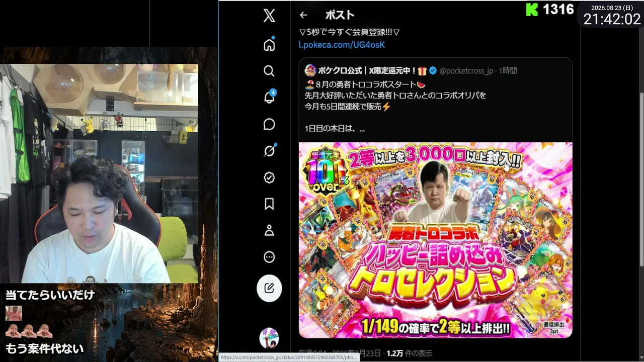The width and height of the screenshot is (644, 362).
Task: Open the Search (magnifier) icon
Action: 269,71
